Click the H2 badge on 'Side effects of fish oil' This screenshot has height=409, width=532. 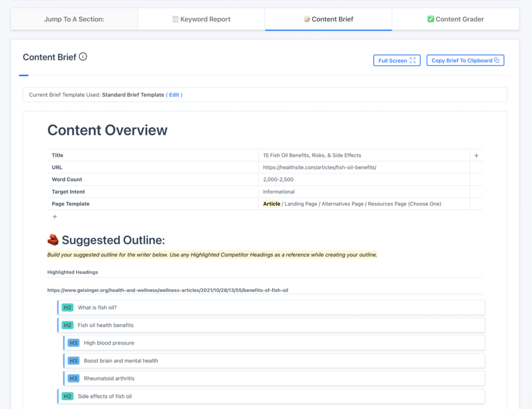68,396
